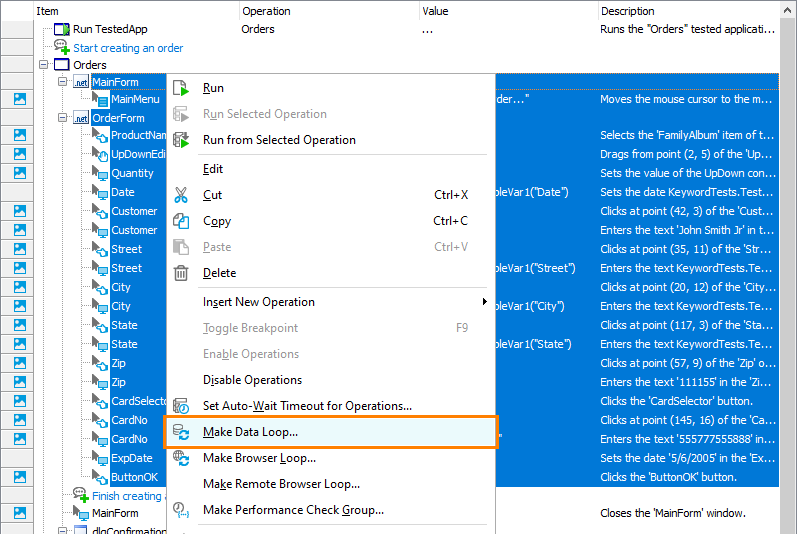The height and width of the screenshot is (534, 797).
Task: Select Make Remote Browser Loop option
Action: coord(281,484)
